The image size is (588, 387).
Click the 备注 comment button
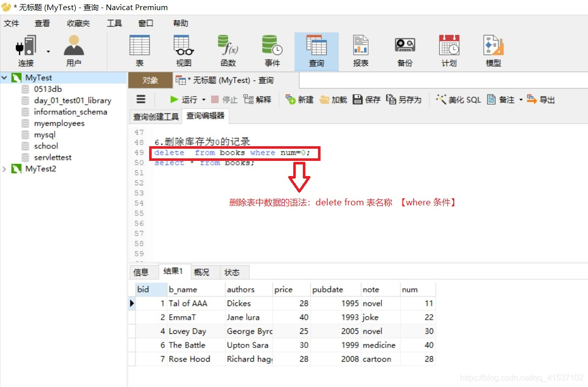[x=501, y=100]
